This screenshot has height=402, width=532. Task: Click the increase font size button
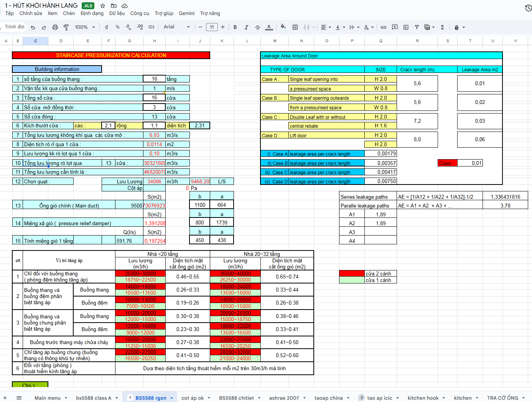point(223,27)
